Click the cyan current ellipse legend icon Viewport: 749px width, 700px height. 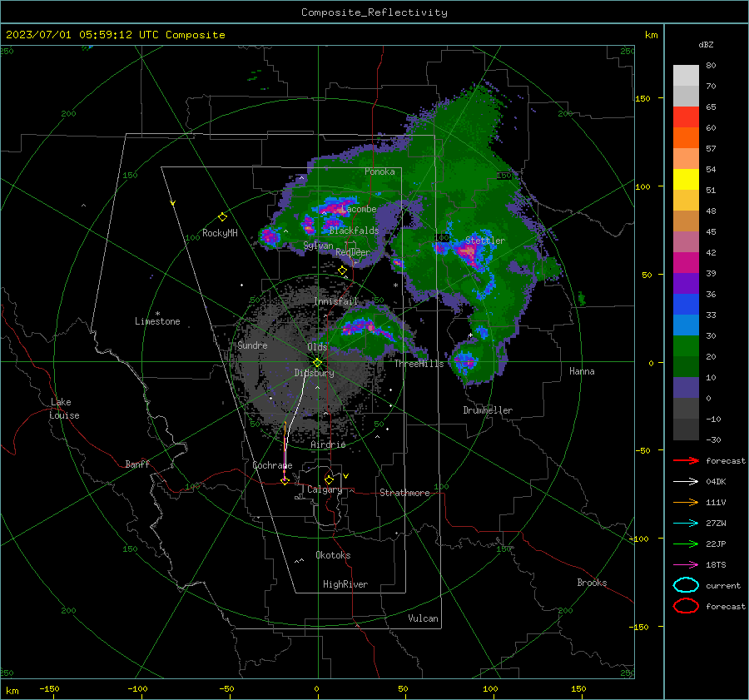686,585
